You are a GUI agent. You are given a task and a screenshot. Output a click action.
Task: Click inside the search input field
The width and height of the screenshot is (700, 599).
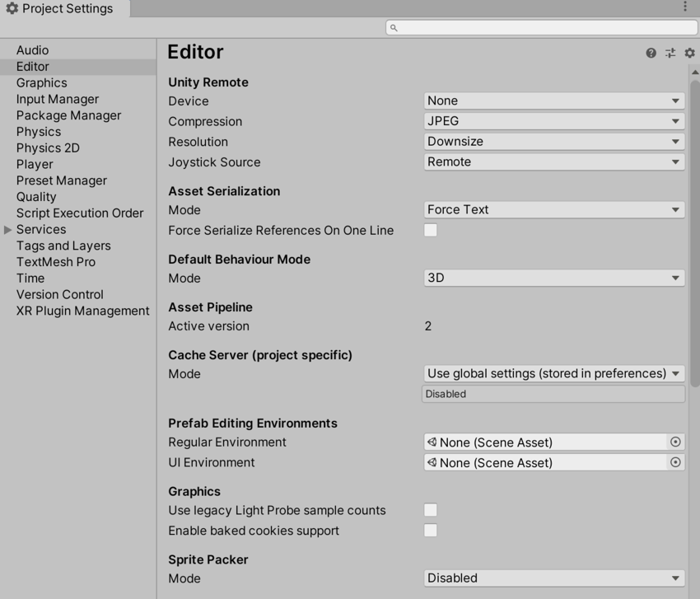pos(535,26)
